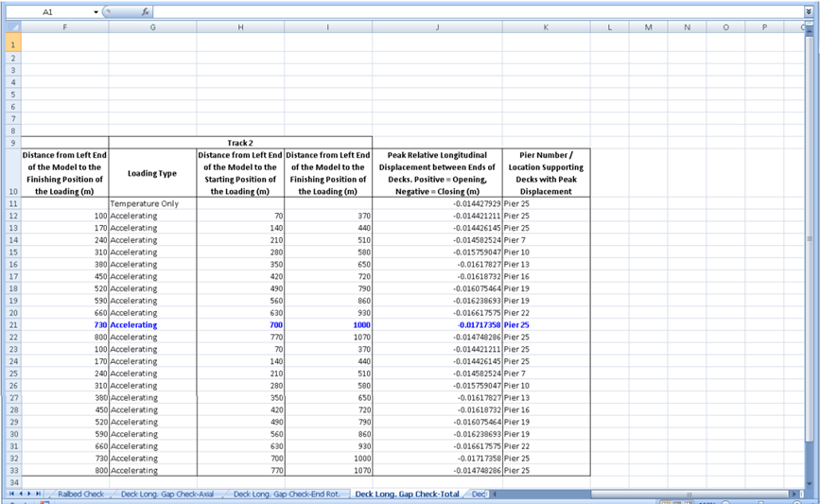
Task: Click the insert function fx icon
Action: [145, 12]
